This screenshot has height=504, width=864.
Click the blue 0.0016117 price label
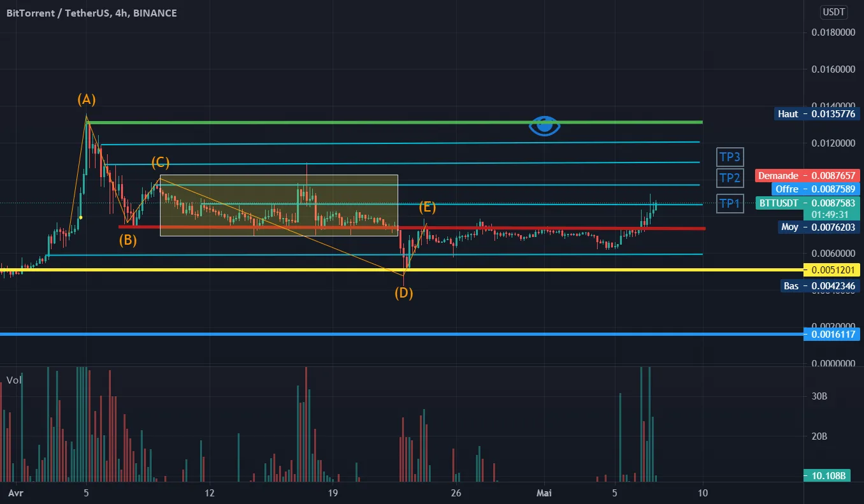pos(832,334)
